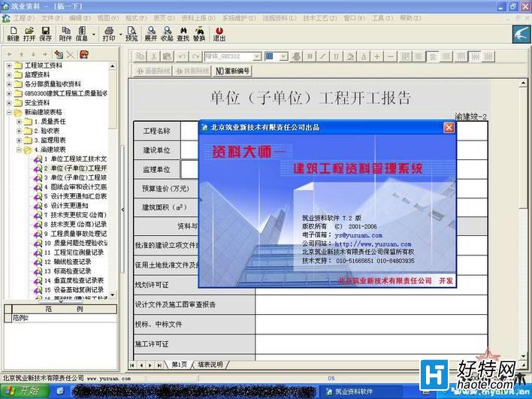
Task: Expand the 监理资料 tree folder
Action: (10, 74)
